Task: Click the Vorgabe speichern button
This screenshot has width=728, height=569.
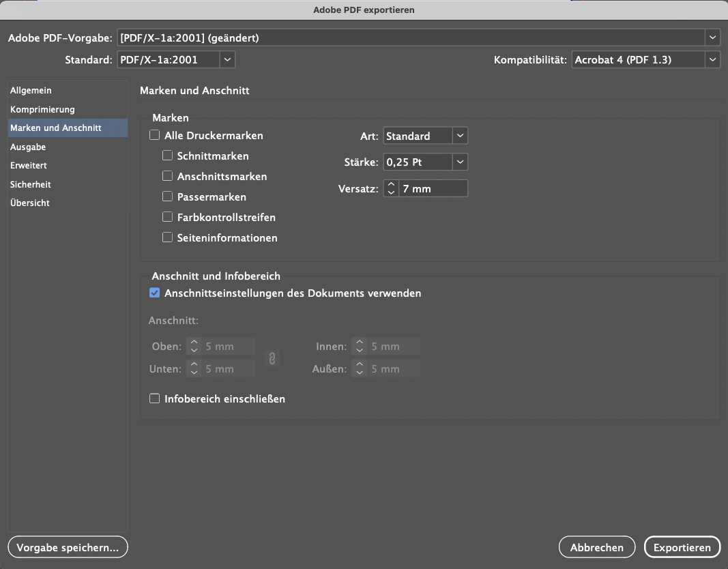Action: pyautogui.click(x=68, y=547)
